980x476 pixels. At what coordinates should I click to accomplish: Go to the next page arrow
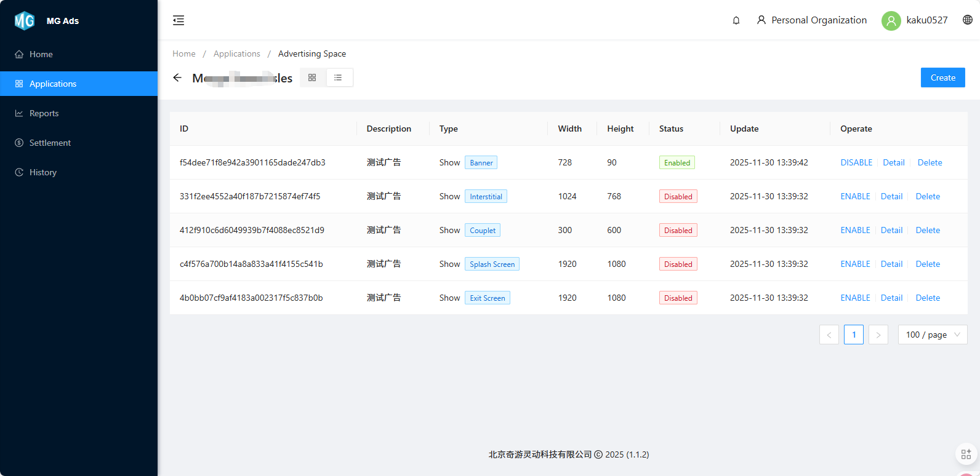click(x=878, y=335)
